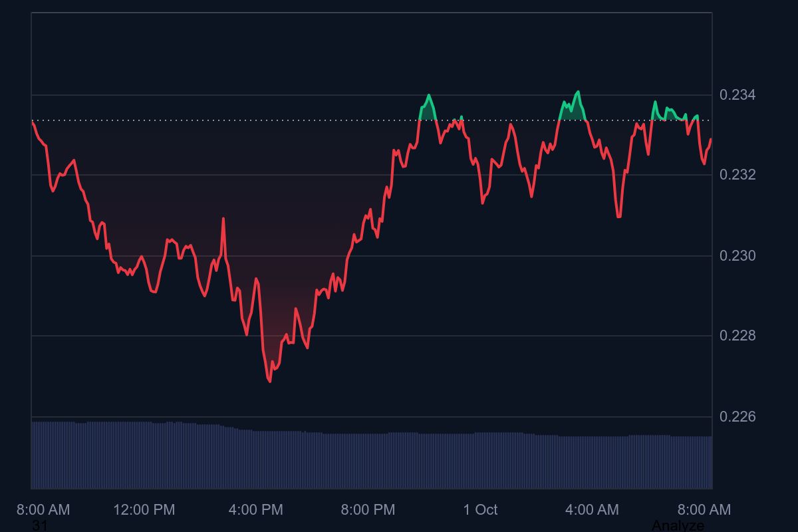Image resolution: width=798 pixels, height=532 pixels.
Task: Click the 4:00 PM time axis label
Action: coord(255,509)
